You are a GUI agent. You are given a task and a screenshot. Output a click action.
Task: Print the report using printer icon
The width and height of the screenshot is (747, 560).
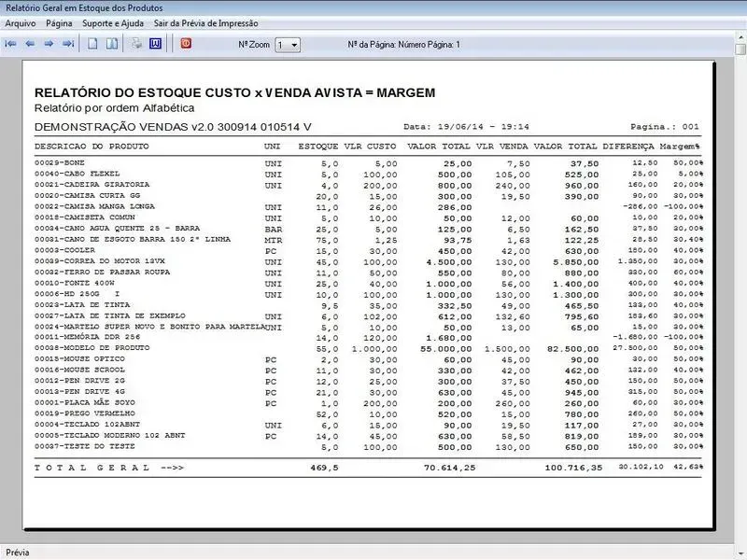(136, 44)
